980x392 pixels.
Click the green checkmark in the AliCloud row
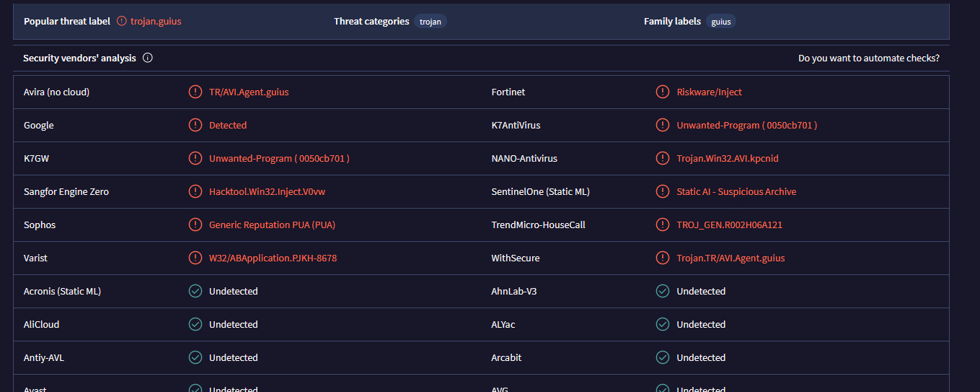(x=195, y=324)
